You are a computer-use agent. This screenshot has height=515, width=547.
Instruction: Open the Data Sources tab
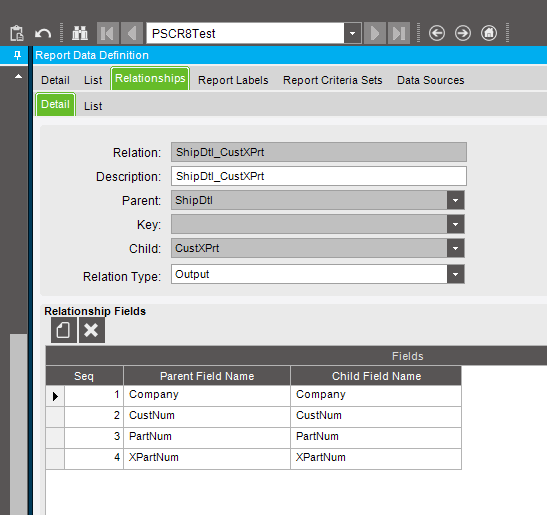(x=430, y=80)
